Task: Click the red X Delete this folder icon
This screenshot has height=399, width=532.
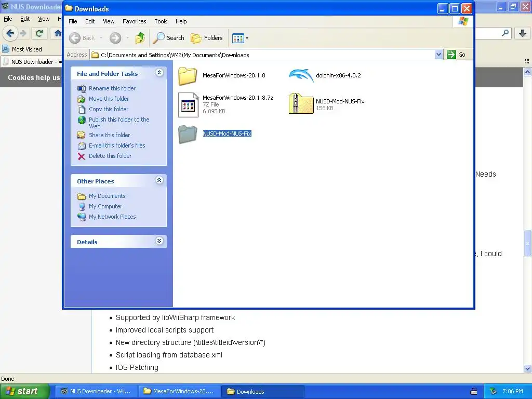Action: pyautogui.click(x=82, y=156)
